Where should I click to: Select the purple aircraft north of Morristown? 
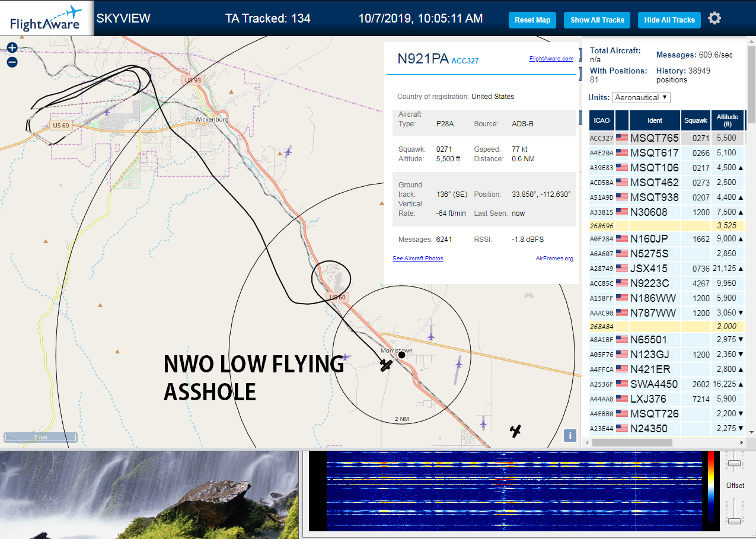pos(430,336)
